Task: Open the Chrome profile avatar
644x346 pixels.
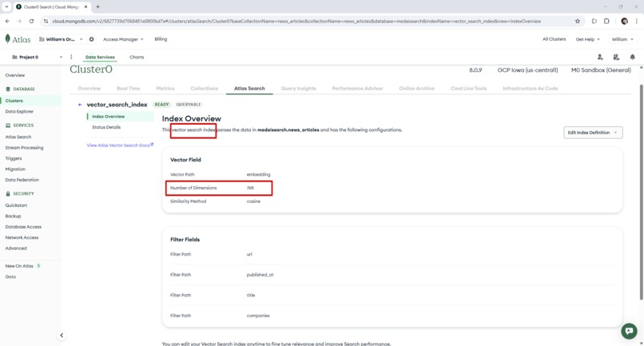Action: (624, 21)
